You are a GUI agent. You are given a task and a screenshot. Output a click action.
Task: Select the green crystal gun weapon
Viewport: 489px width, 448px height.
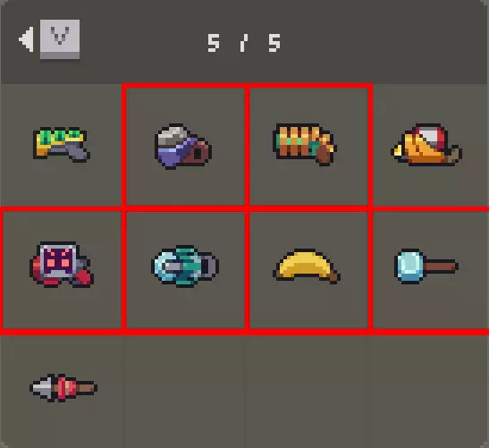pos(62,145)
